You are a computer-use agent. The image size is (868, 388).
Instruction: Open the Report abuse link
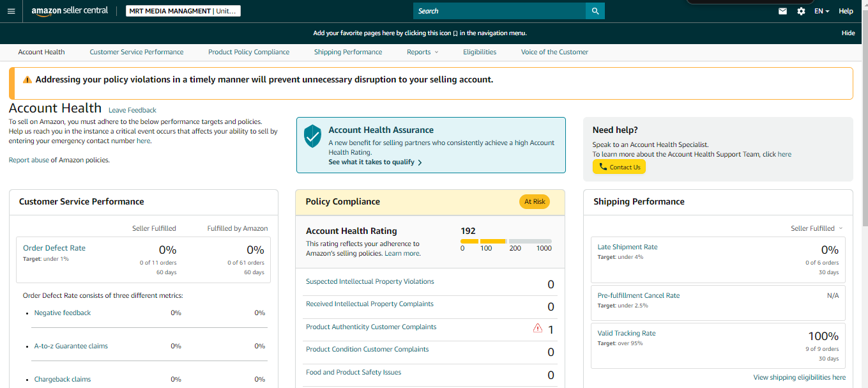click(29, 160)
